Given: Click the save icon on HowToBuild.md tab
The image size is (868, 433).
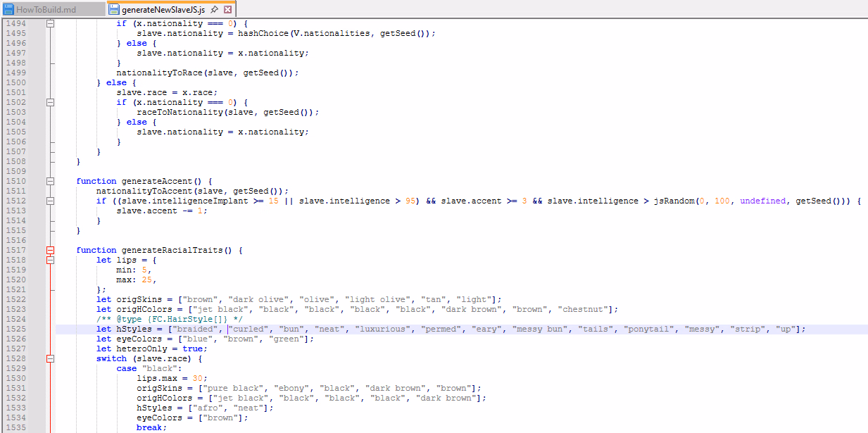Looking at the screenshot, I should pyautogui.click(x=8, y=10).
